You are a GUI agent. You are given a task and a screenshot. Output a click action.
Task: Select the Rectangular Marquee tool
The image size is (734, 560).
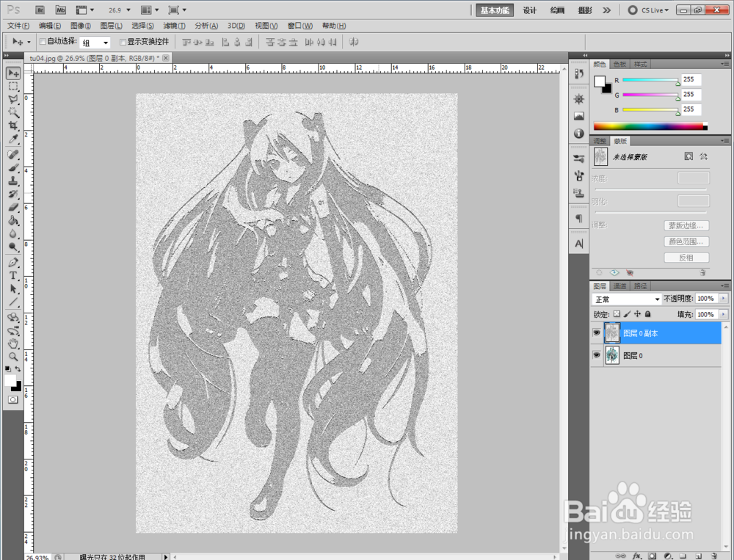(x=13, y=86)
